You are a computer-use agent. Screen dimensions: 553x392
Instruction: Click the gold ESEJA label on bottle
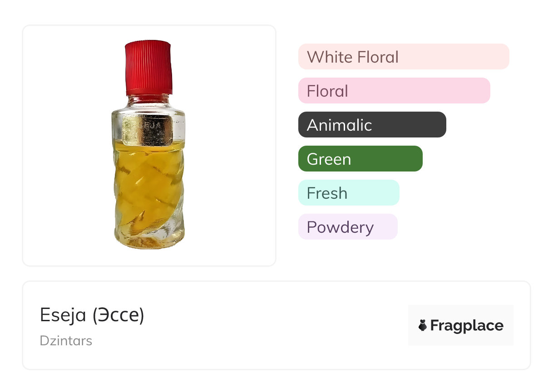tap(148, 127)
